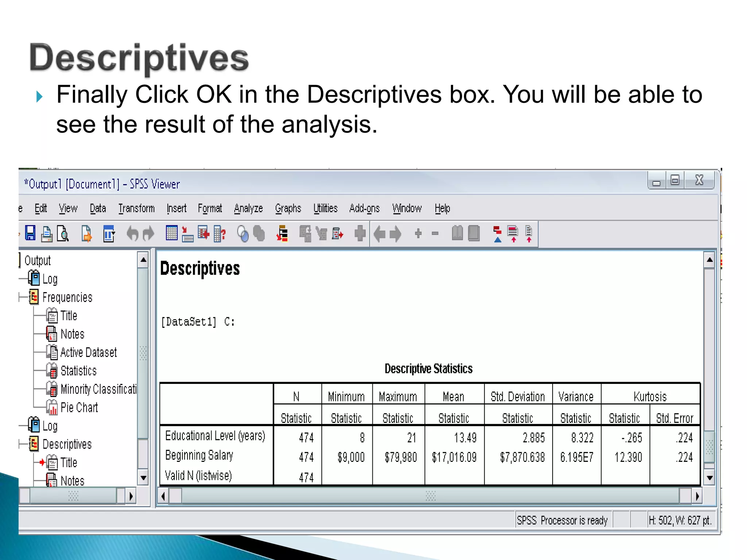The height and width of the screenshot is (560, 747).
Task: Click output pane scroll down arrow
Action: point(709,477)
